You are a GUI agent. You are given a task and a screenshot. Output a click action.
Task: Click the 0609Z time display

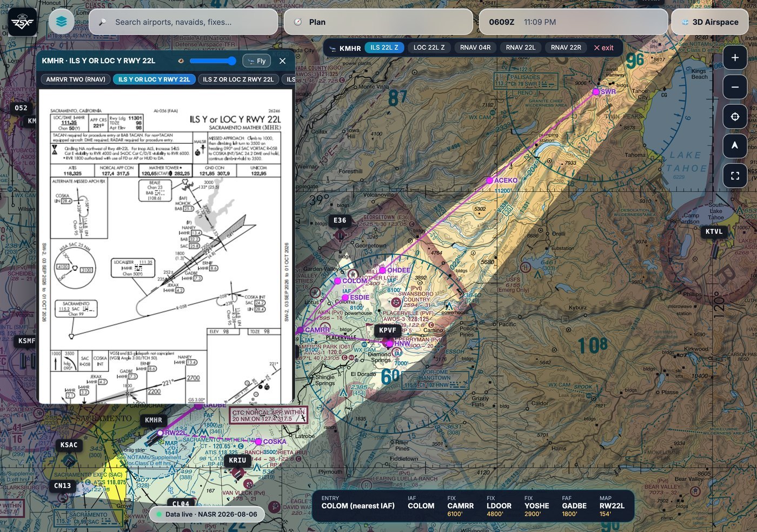pyautogui.click(x=501, y=22)
